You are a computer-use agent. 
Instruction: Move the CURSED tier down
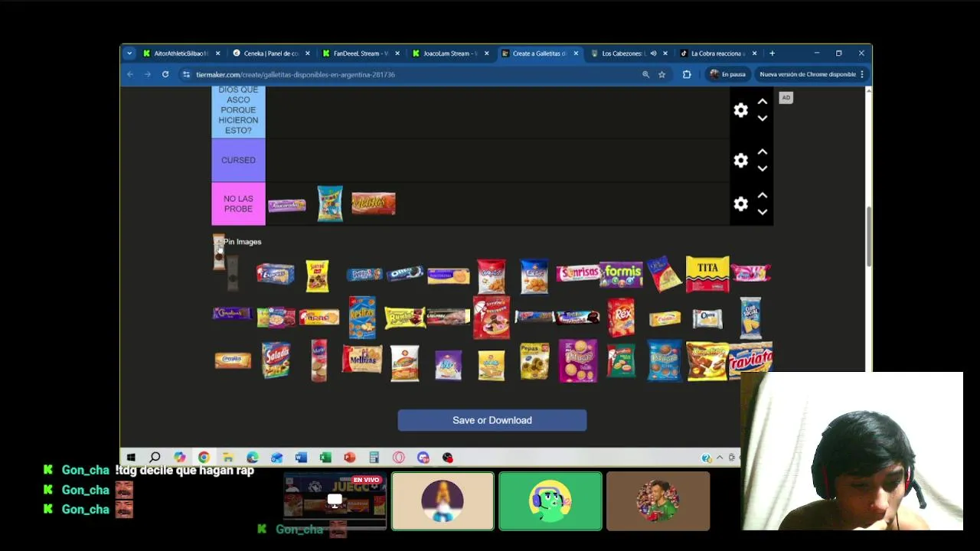click(x=762, y=168)
